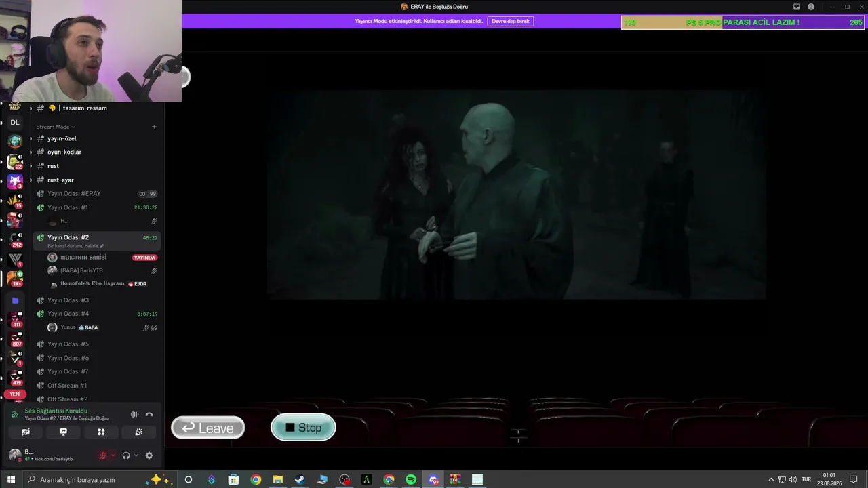Viewport: 868px width, 488px height.
Task: Join voice channel Yayın Odası #1
Action: (97, 207)
